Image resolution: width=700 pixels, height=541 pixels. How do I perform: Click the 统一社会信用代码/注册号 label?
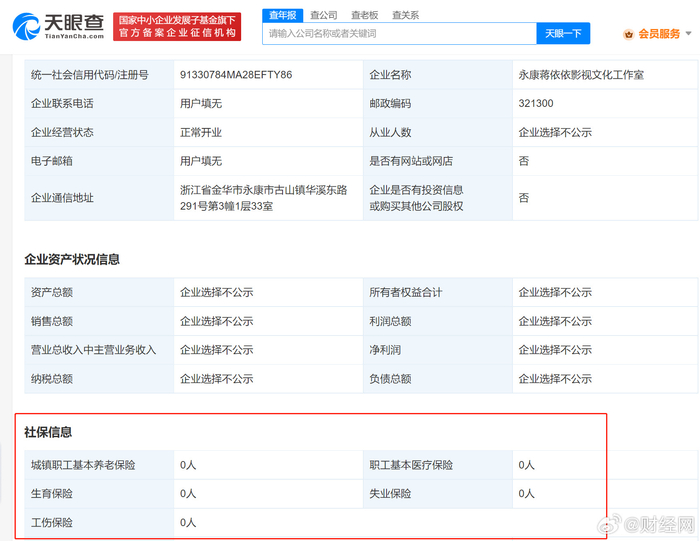(x=90, y=75)
